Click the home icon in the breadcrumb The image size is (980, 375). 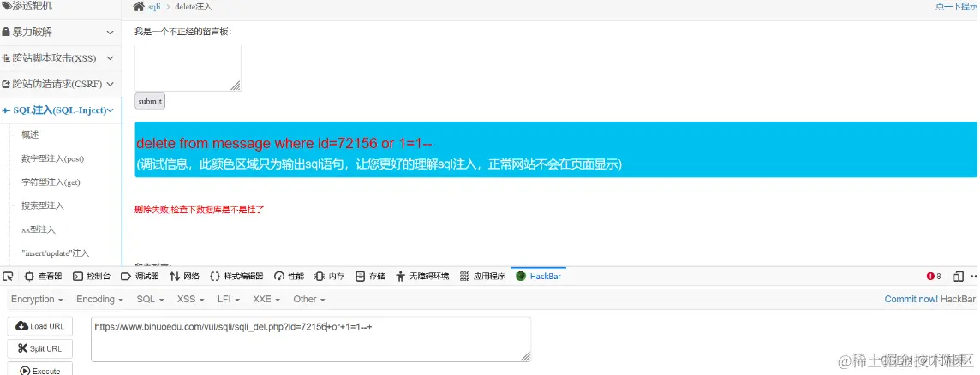click(139, 7)
